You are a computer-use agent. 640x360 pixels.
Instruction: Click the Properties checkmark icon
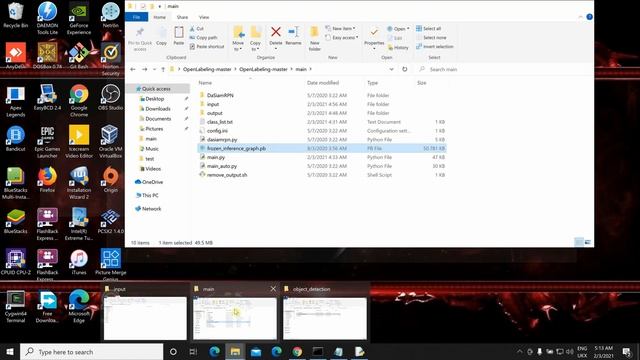click(374, 32)
